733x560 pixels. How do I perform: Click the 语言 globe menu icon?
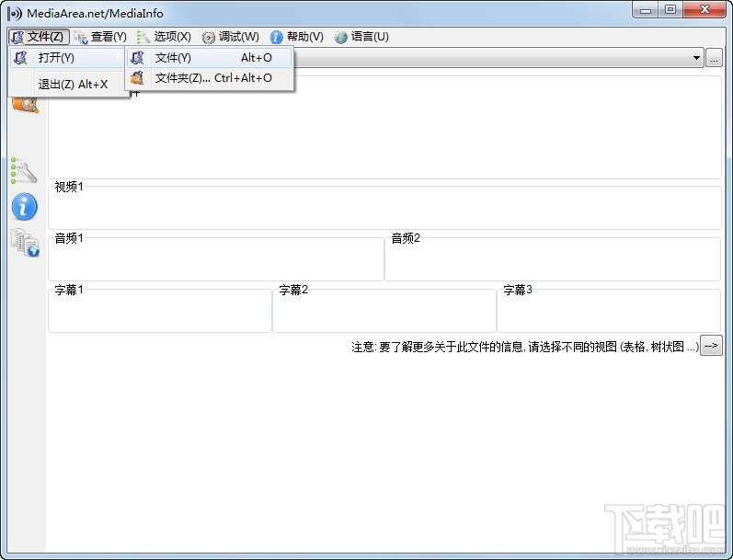click(x=341, y=37)
